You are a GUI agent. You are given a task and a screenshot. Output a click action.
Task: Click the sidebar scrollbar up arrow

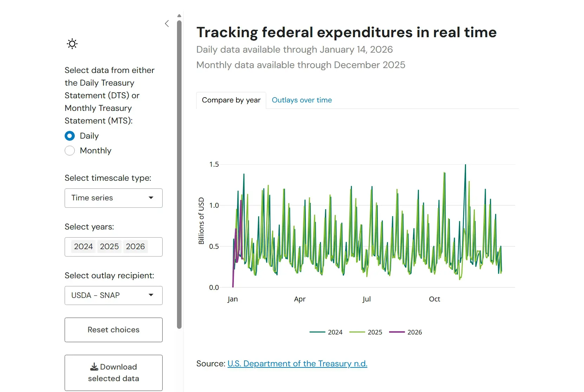(x=179, y=15)
